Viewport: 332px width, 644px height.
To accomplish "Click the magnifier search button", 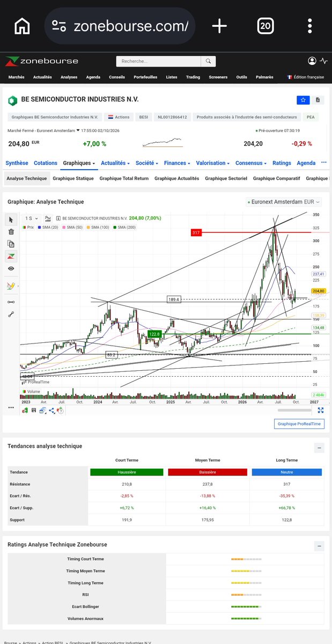I will pyautogui.click(x=209, y=61).
